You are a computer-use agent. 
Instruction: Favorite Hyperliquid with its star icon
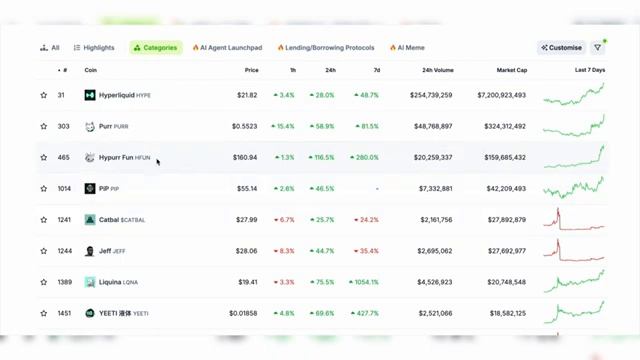click(x=44, y=95)
